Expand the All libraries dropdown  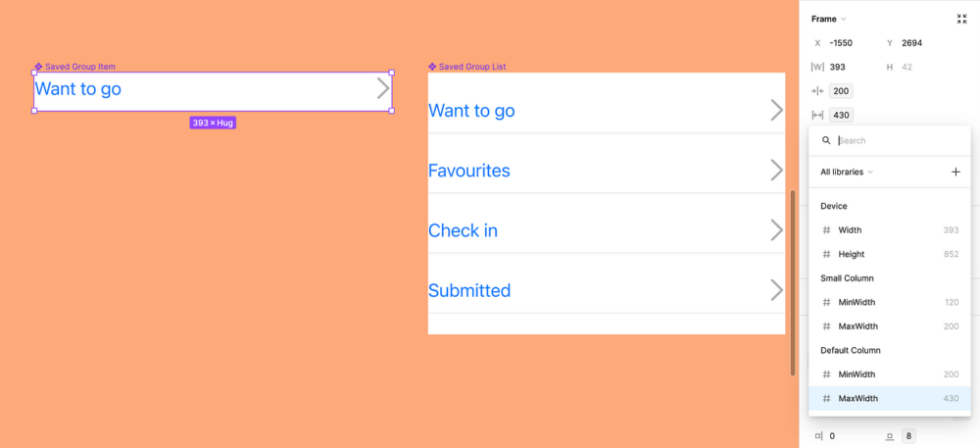click(846, 173)
